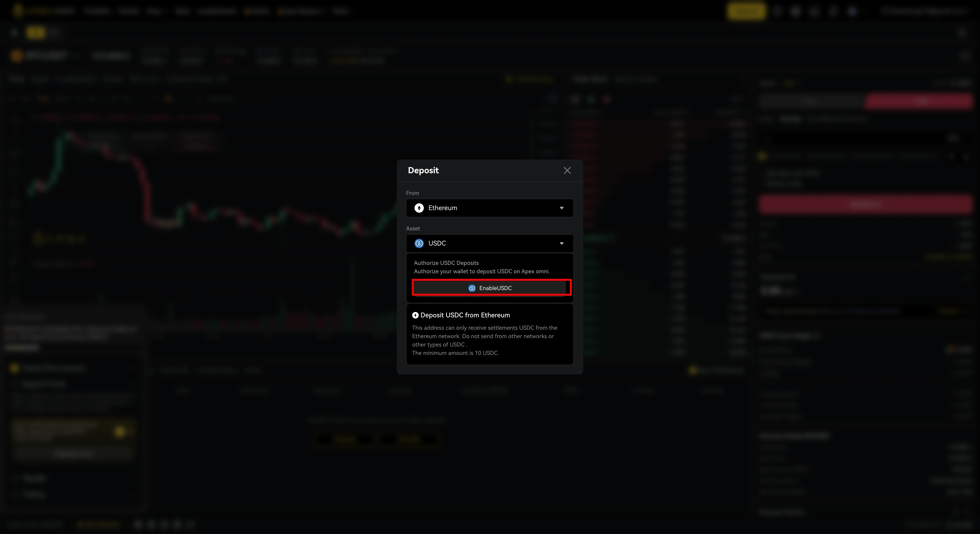Click the orange coin icon of trading pair
Screen dimensions: 980x534
click(x=16, y=56)
